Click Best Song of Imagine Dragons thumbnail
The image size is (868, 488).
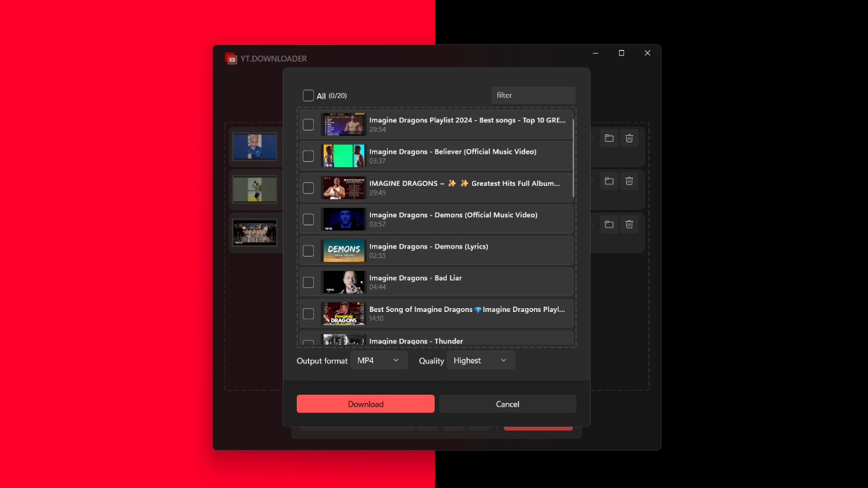click(344, 314)
